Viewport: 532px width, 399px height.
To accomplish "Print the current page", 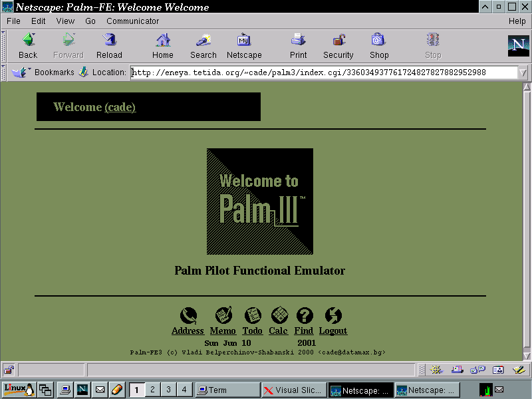I will (x=298, y=46).
